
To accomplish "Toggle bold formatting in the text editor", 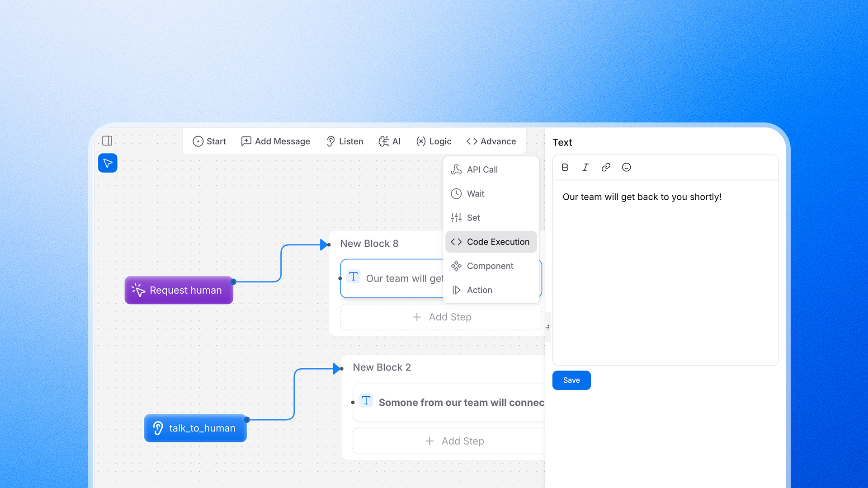I will 565,167.
